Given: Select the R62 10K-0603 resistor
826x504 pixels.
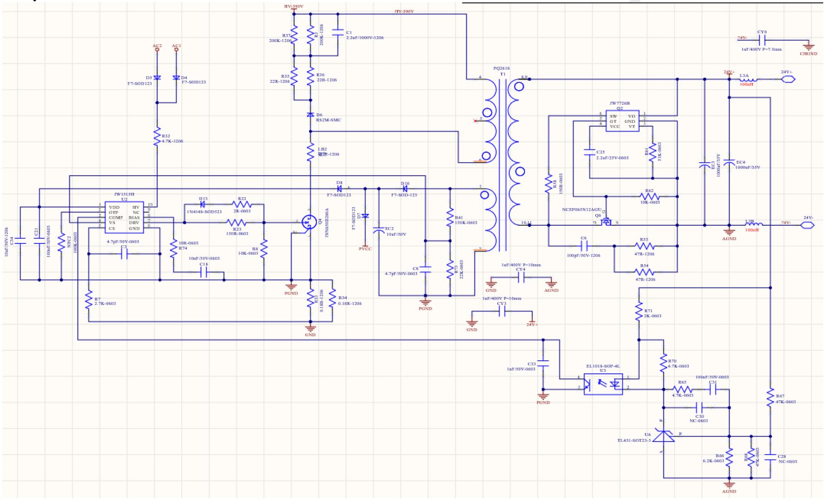Looking at the screenshot, I should click(649, 196).
